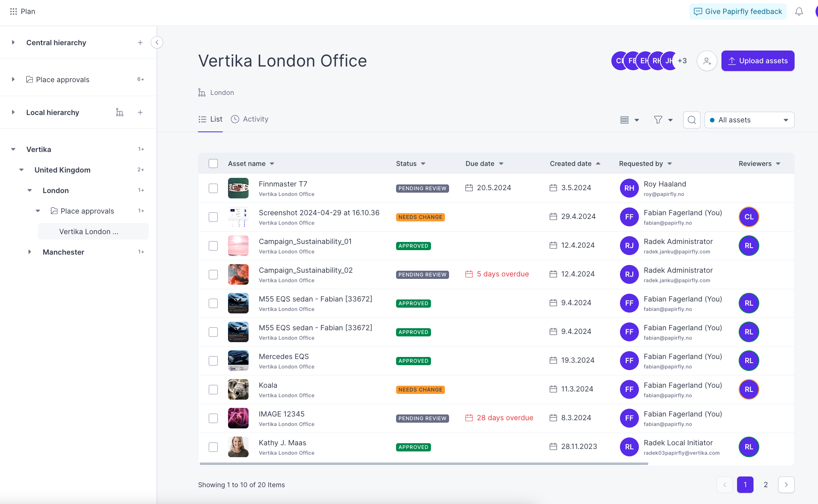Sort by Reviewers column
Viewport: 818px width, 504px height.
pyautogui.click(x=759, y=163)
